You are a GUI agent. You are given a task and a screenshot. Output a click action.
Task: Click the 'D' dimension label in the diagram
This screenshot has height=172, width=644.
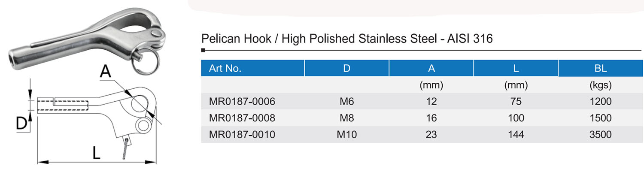point(21,124)
